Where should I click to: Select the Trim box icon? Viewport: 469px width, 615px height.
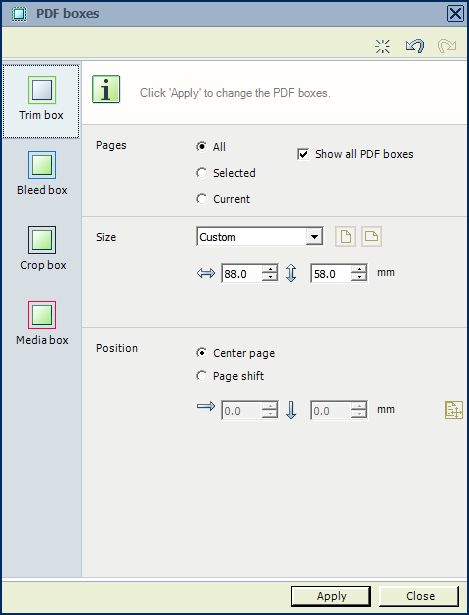click(x=42, y=90)
